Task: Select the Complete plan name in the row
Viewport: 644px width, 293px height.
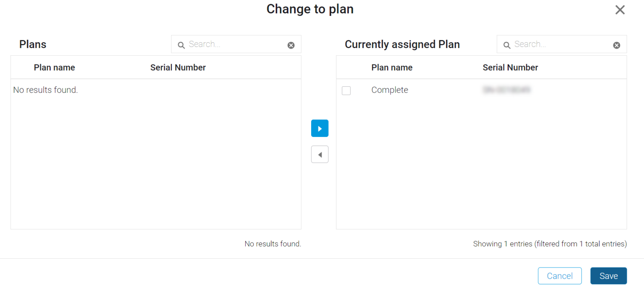Action: [x=390, y=90]
